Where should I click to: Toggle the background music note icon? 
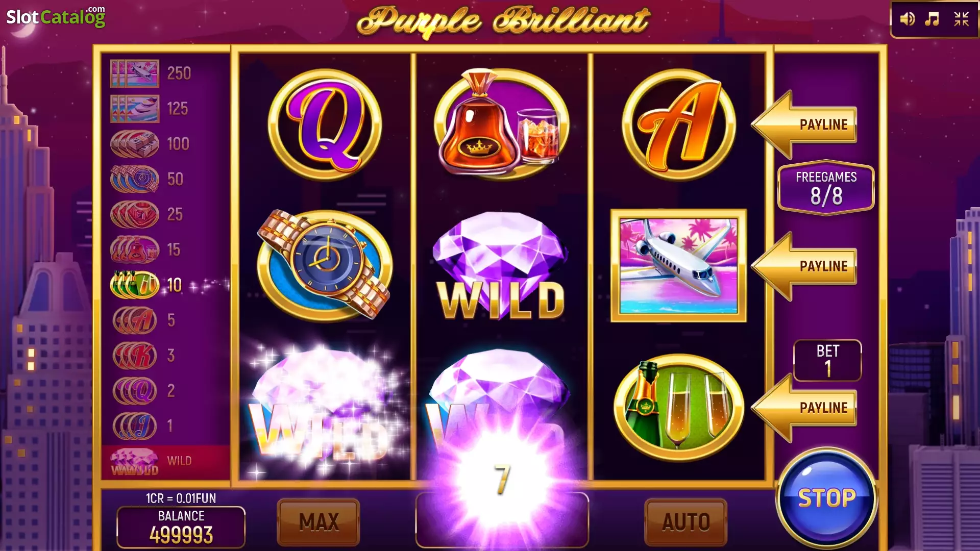[933, 19]
